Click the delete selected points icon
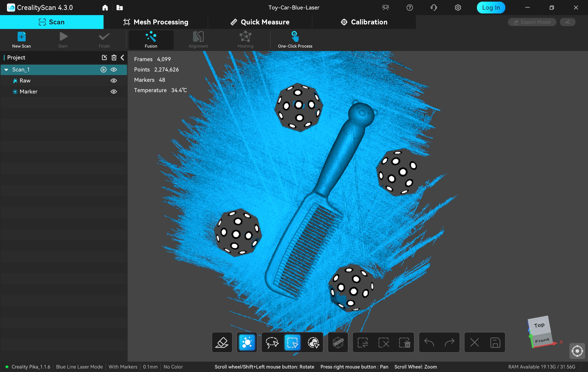The height and width of the screenshot is (372, 588). (x=404, y=342)
